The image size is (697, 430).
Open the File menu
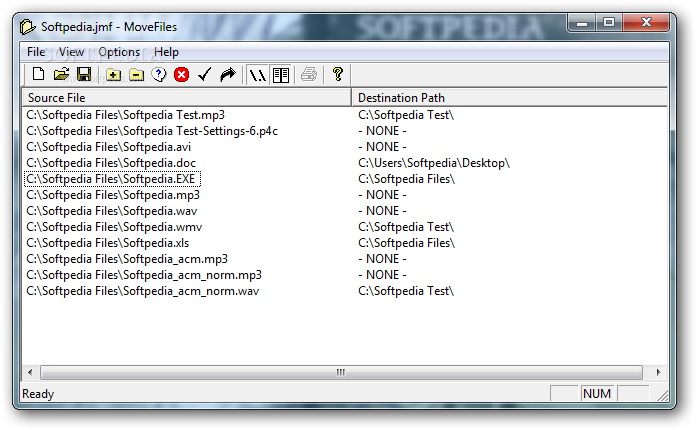[36, 52]
